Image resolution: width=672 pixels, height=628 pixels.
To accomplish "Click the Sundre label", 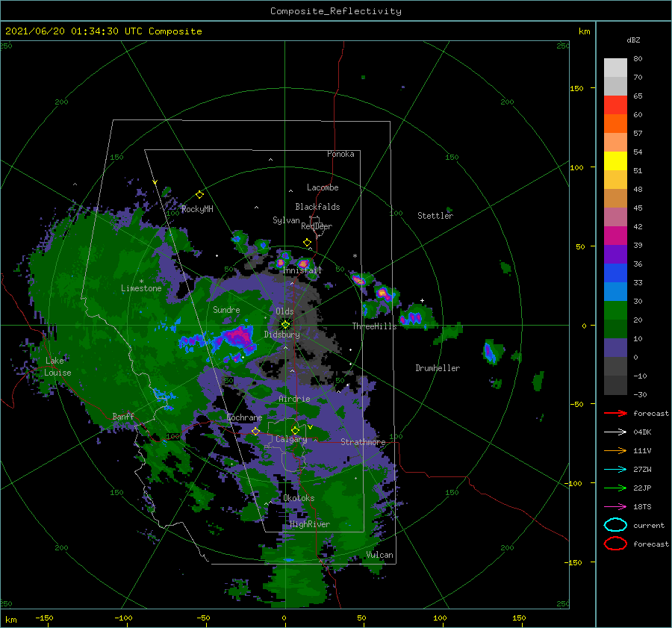I will (227, 309).
